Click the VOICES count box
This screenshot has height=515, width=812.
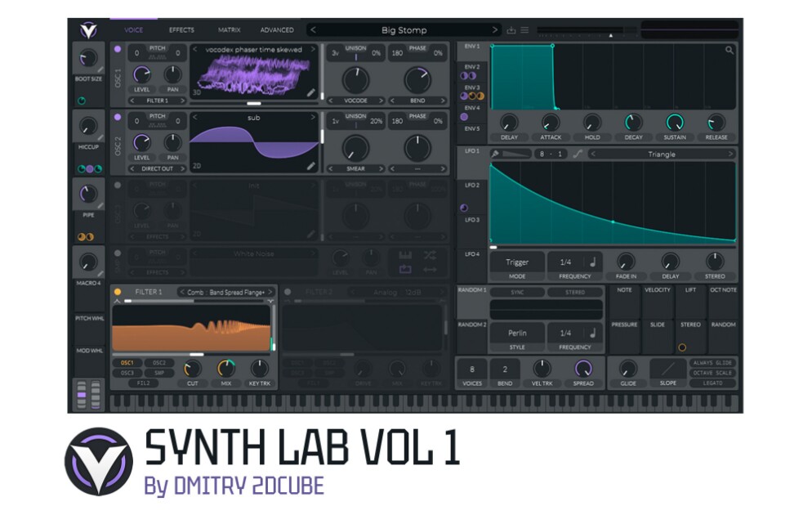tap(472, 374)
